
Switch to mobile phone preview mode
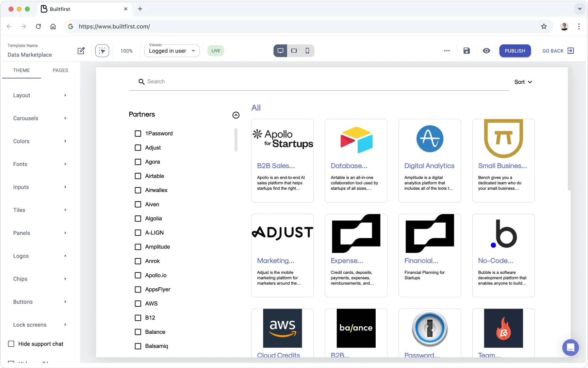[x=307, y=51]
